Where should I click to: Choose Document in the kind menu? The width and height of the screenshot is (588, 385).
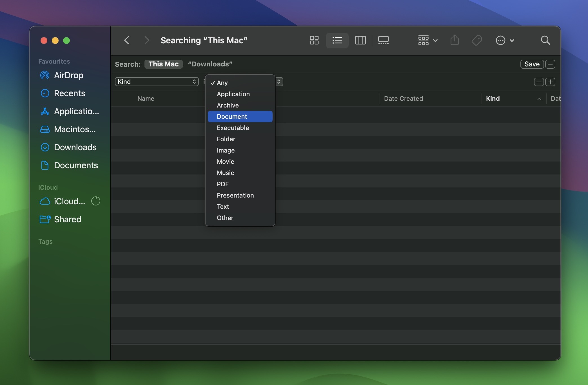(x=240, y=117)
